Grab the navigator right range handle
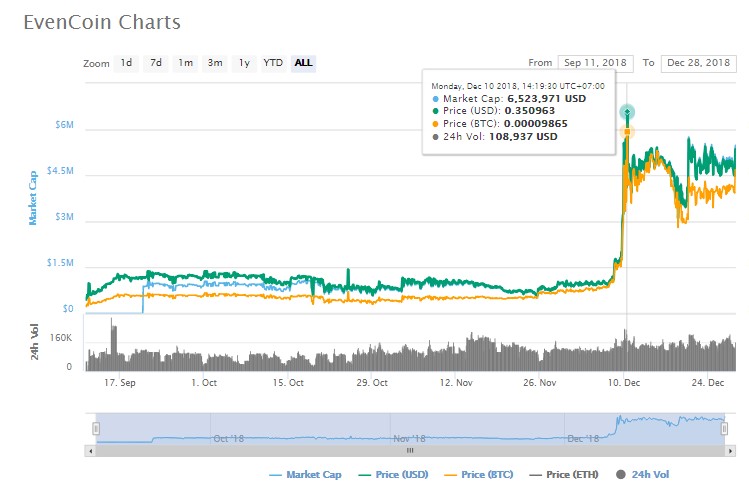Screen dimensions: 749x496 coord(724,428)
